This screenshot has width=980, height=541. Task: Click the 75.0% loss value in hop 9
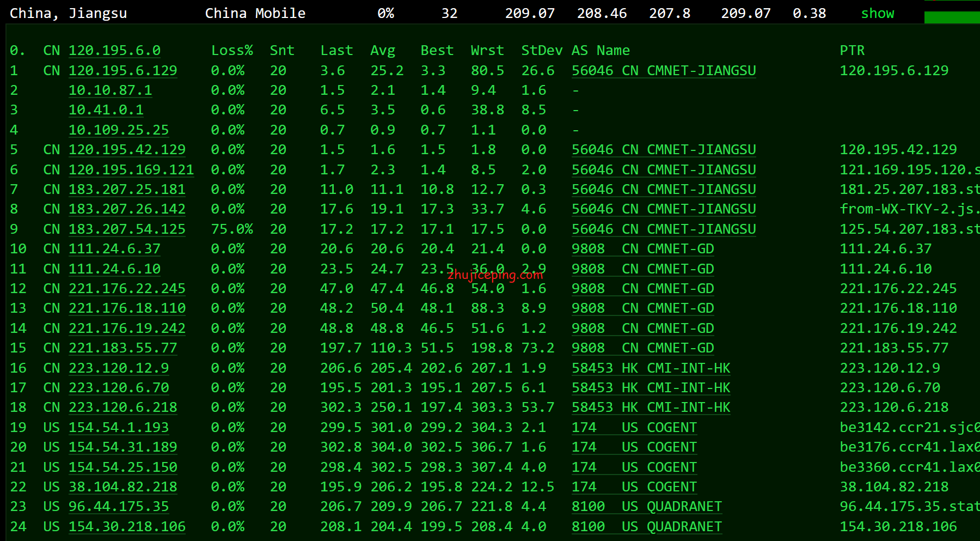pyautogui.click(x=232, y=229)
